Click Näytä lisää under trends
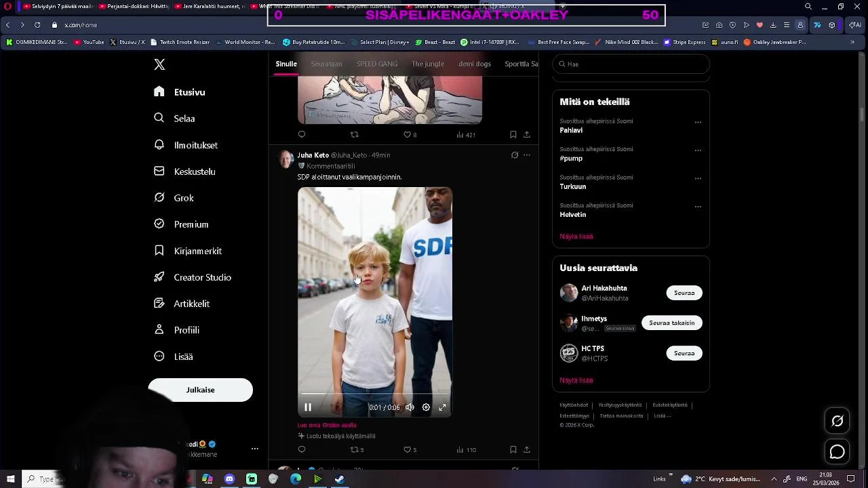The height and width of the screenshot is (488, 868). coord(576,237)
